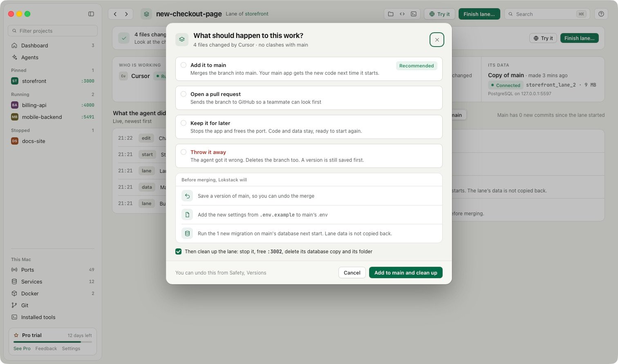Open the Feedback link

(x=46, y=348)
